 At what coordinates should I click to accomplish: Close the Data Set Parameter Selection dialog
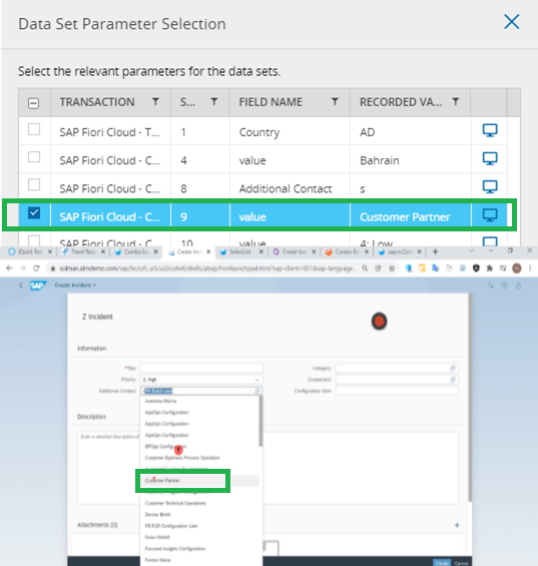[512, 22]
